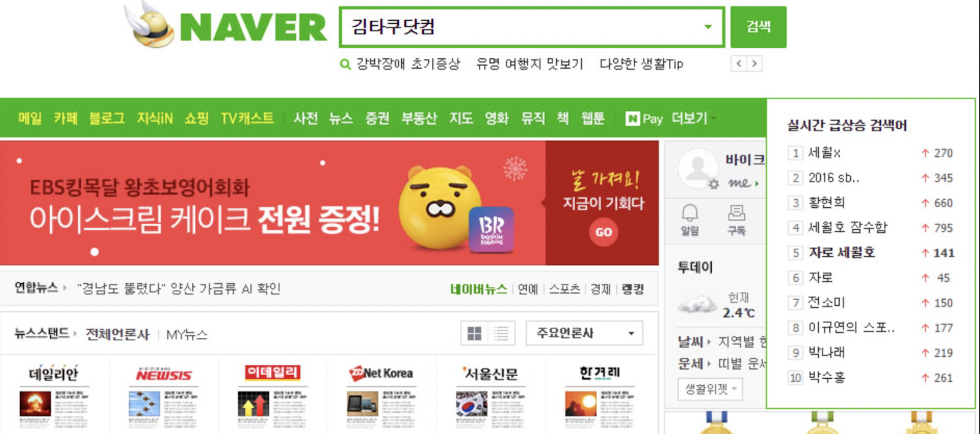
Task: Open the subscription (구독) icon
Action: pos(736,220)
